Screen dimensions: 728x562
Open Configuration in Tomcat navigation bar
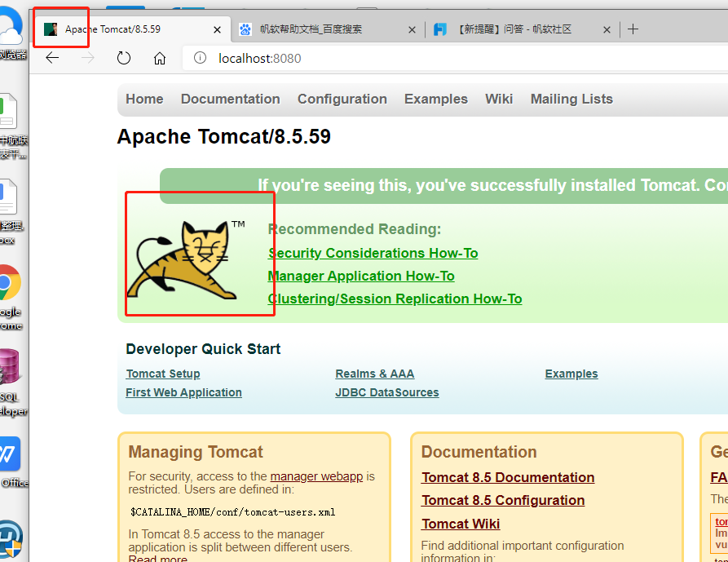pyautogui.click(x=342, y=99)
